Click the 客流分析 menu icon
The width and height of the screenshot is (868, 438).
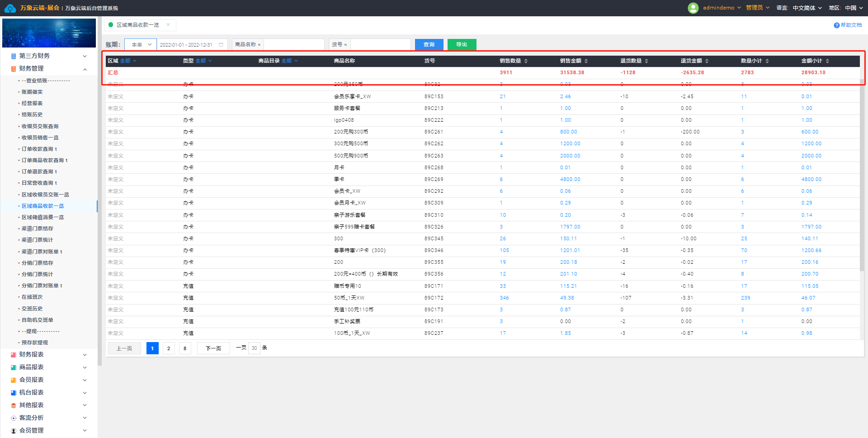point(14,418)
